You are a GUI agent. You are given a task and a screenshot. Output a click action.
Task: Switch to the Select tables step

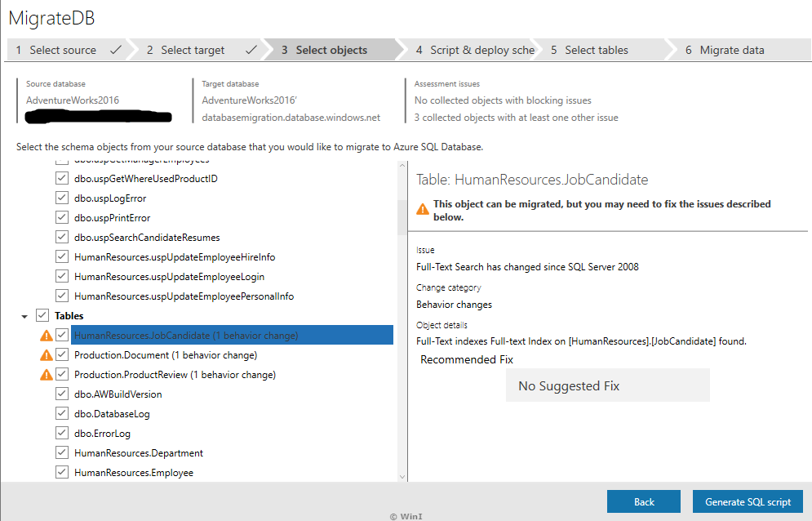click(x=590, y=50)
